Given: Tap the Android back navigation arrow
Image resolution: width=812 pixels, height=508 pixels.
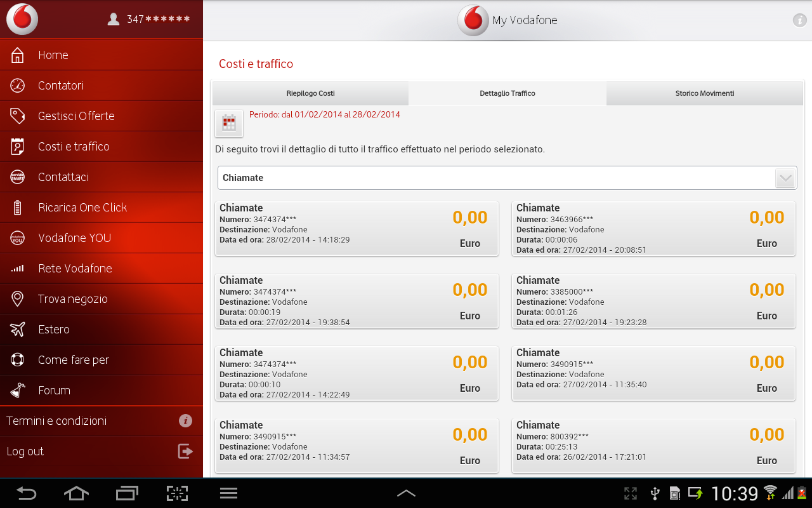Looking at the screenshot, I should (26, 493).
